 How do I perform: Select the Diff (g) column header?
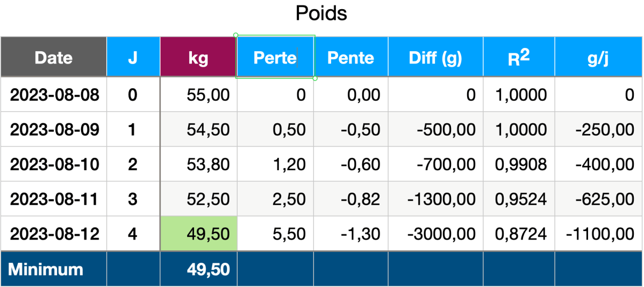tap(435, 58)
